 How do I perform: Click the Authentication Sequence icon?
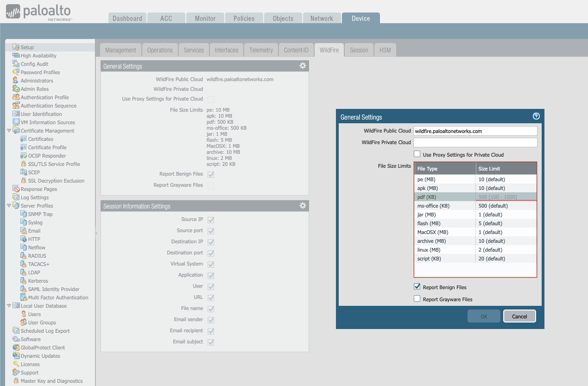[16, 106]
